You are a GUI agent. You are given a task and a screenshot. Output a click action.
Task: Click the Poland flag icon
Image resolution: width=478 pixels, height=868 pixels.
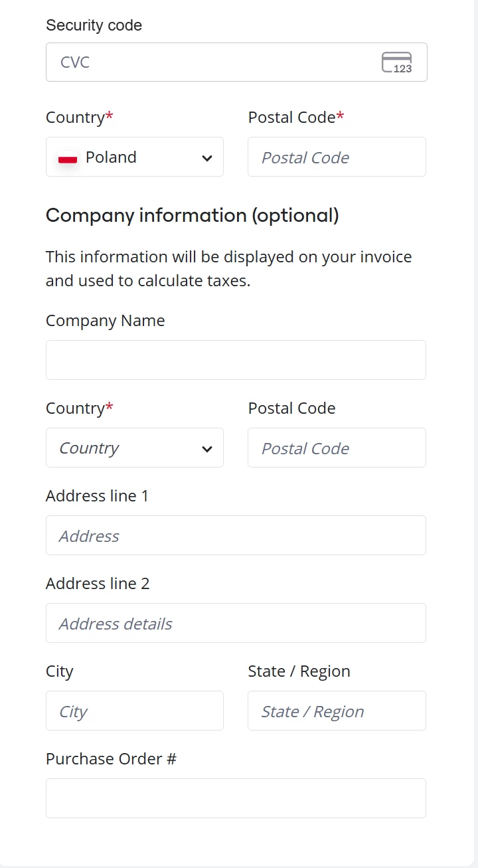coord(68,158)
